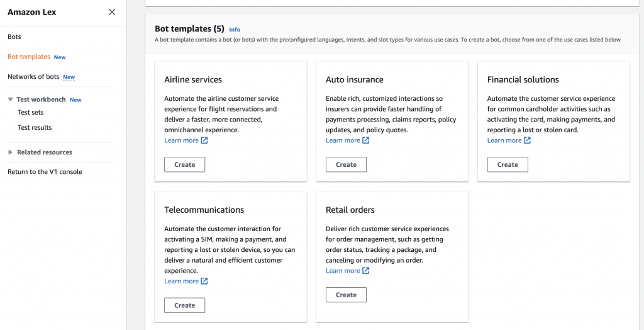Image resolution: width=644 pixels, height=330 pixels.
Task: Create a bot from Airline services template
Action: [x=184, y=164]
